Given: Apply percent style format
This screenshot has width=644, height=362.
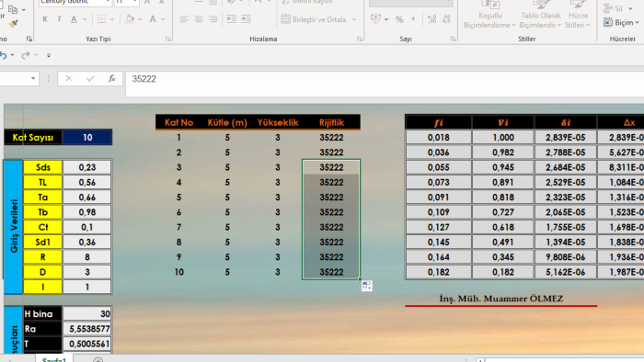Looking at the screenshot, I should (x=399, y=19).
